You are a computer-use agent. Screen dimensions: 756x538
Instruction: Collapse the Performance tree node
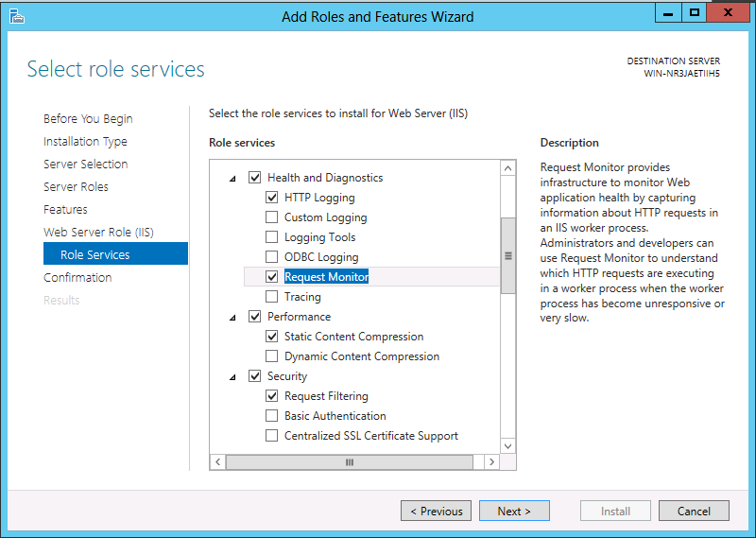coord(232,318)
